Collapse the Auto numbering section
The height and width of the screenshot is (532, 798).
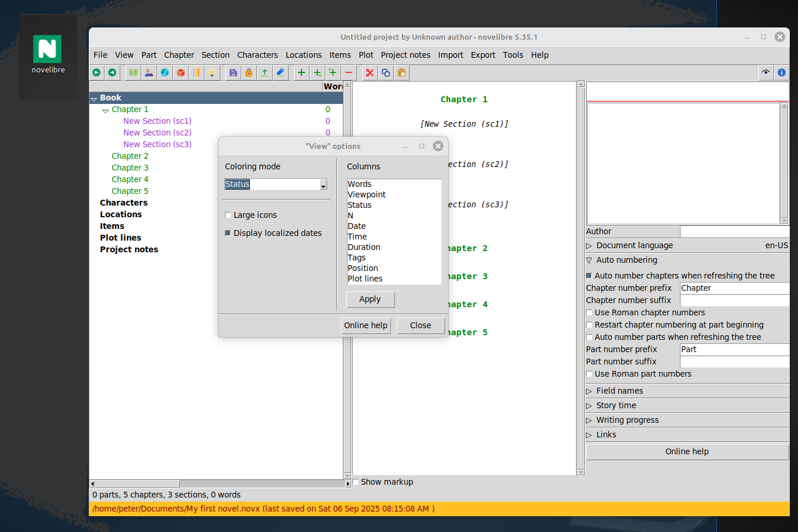[589, 260]
